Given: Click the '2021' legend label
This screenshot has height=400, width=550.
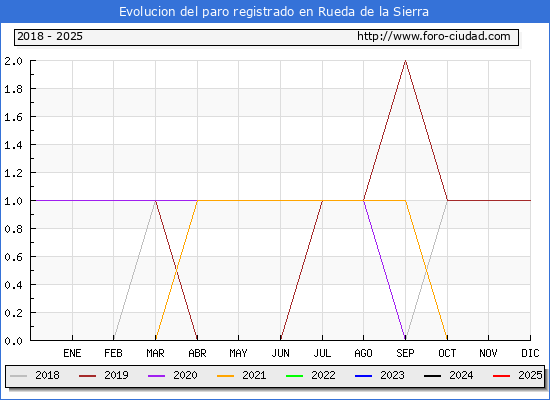Looking at the screenshot, I should [x=254, y=375].
